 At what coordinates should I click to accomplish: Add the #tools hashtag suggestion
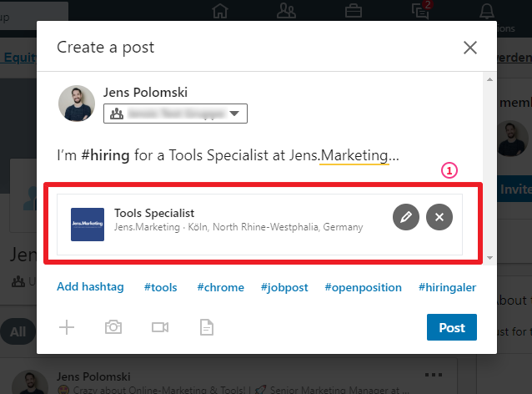pos(160,287)
